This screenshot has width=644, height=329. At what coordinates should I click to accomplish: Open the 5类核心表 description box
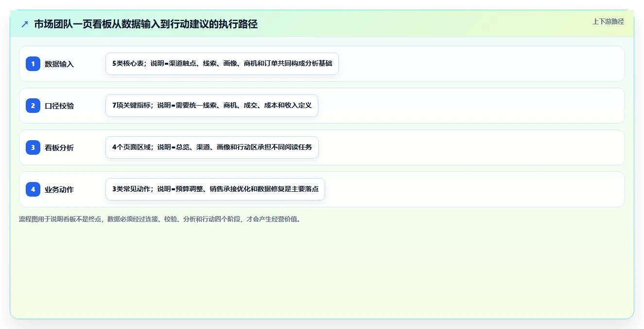tap(222, 64)
